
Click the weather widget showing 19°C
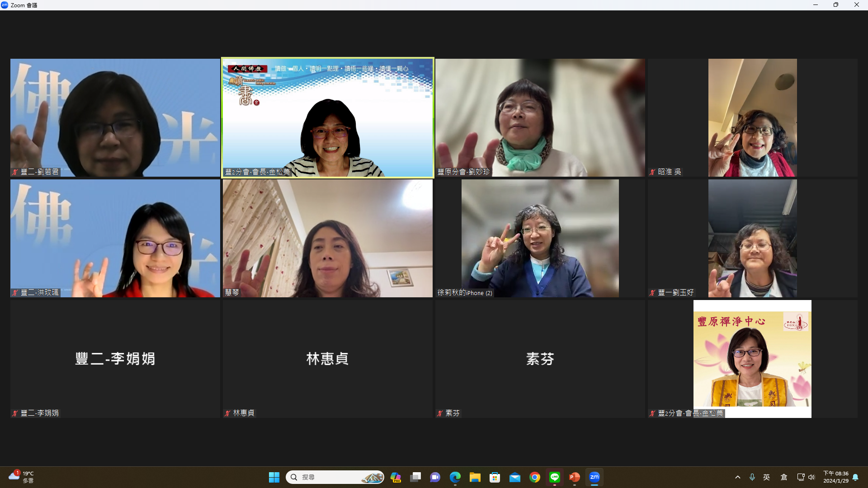(x=22, y=477)
